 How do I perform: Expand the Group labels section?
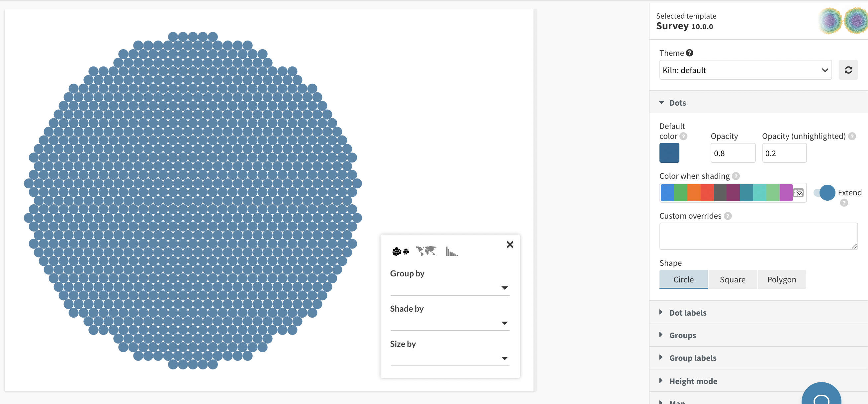(x=692, y=357)
